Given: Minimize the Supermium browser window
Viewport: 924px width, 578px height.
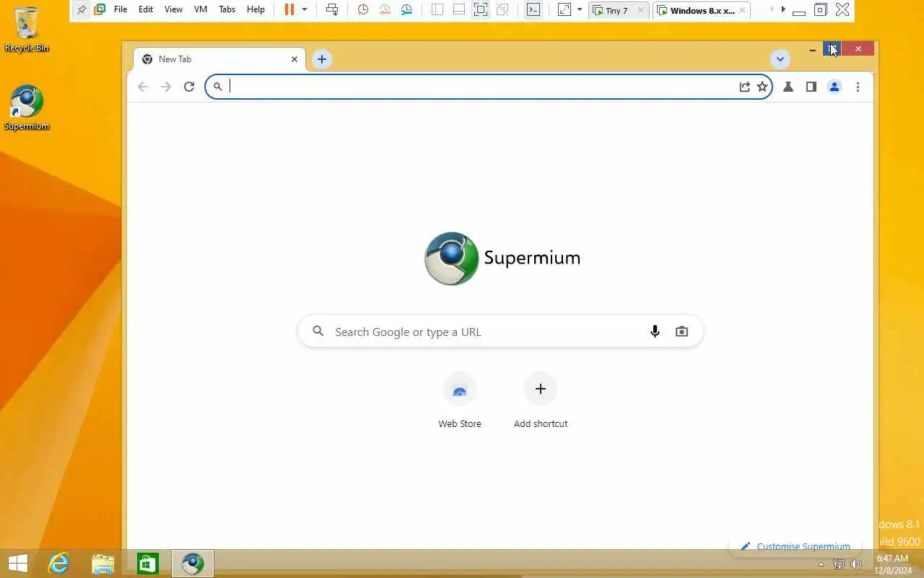Looking at the screenshot, I should point(813,49).
